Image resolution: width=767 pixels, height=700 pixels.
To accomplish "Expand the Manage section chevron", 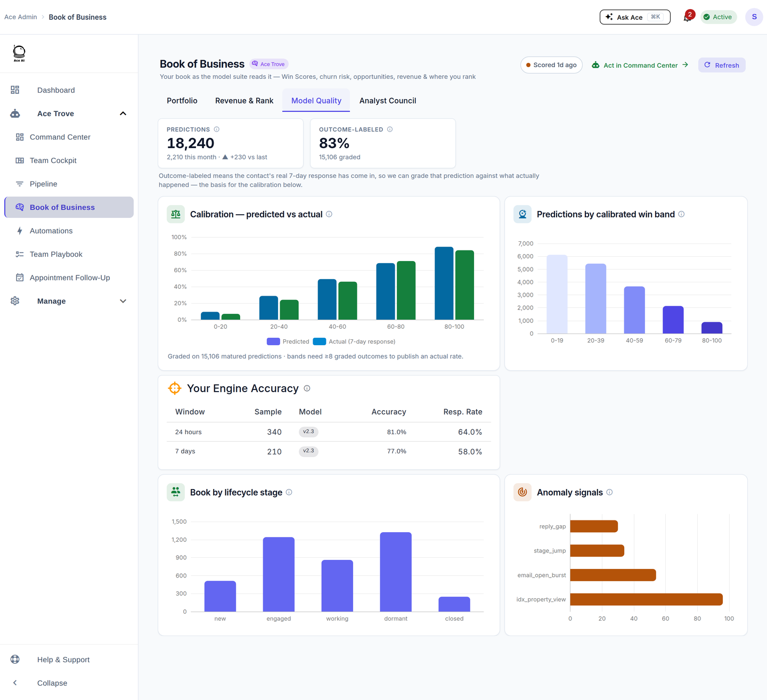I will coord(123,301).
